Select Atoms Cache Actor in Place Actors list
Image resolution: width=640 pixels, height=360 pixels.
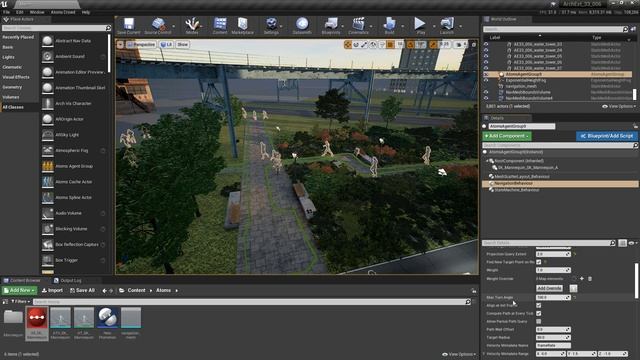click(x=73, y=182)
